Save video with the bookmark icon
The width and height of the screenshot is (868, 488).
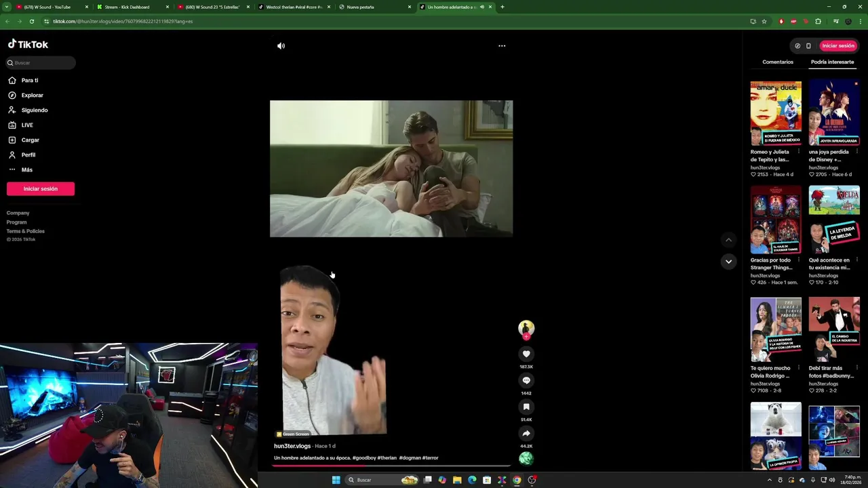point(526,407)
